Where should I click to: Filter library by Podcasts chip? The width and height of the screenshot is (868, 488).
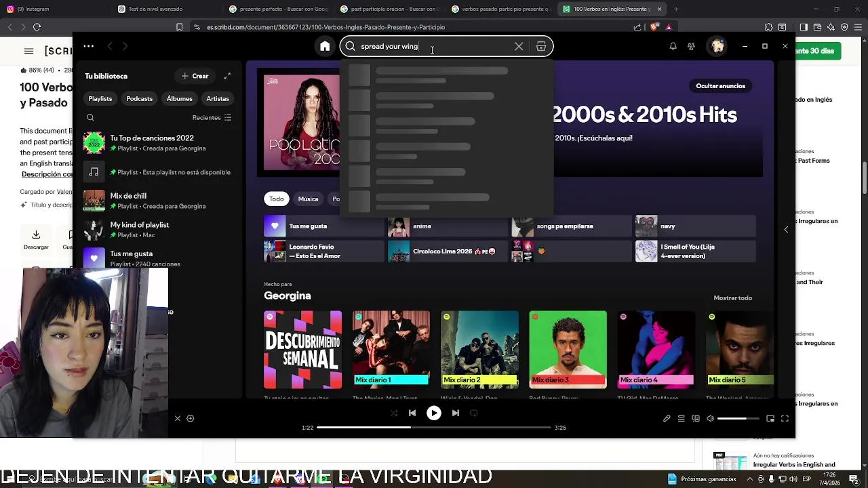click(139, 98)
